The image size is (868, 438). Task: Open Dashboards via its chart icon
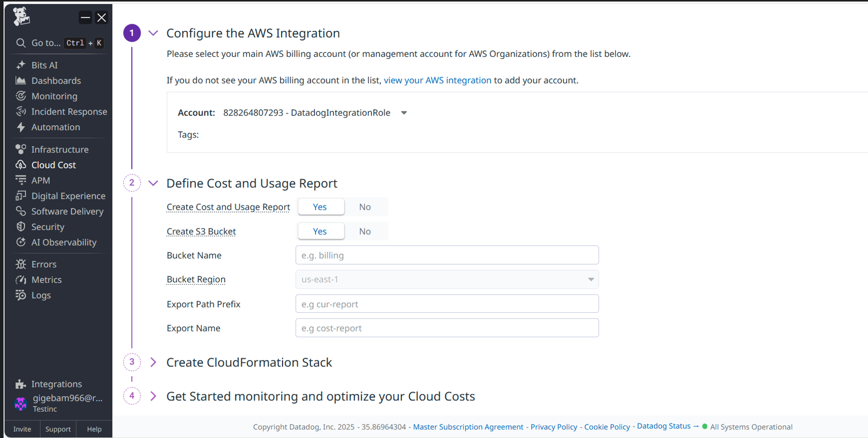(x=21, y=81)
